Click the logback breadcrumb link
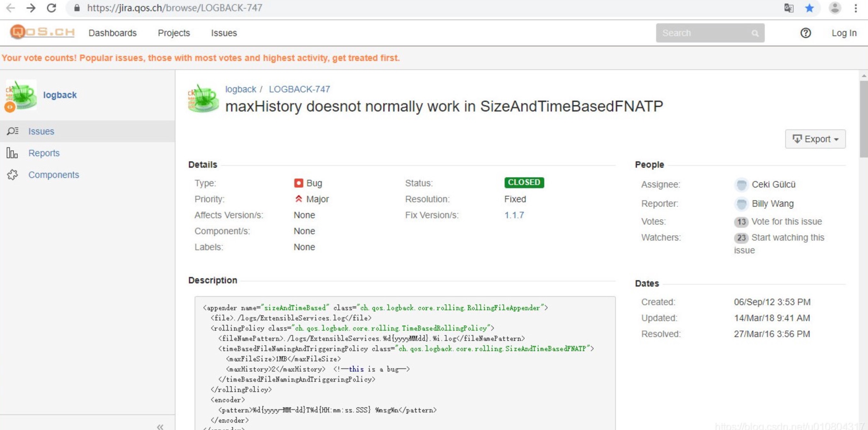The image size is (868, 430). point(241,89)
